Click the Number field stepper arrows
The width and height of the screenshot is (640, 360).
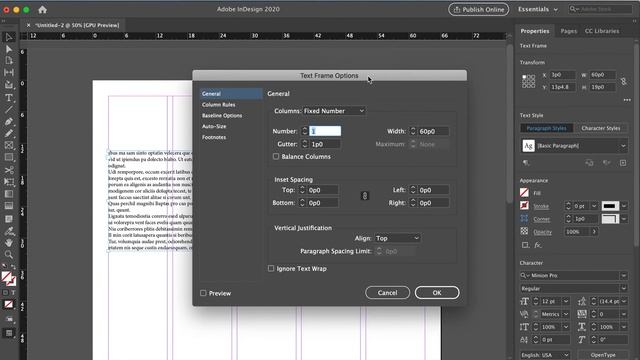tap(304, 131)
